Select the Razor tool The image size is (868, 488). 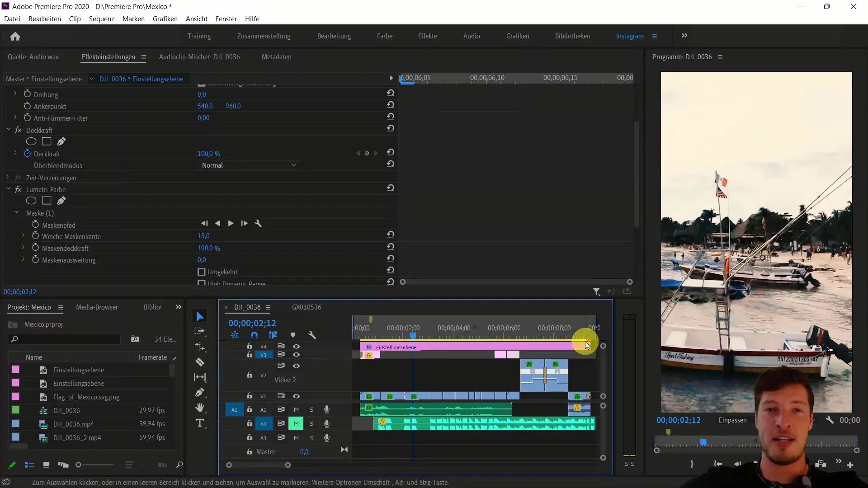click(200, 362)
